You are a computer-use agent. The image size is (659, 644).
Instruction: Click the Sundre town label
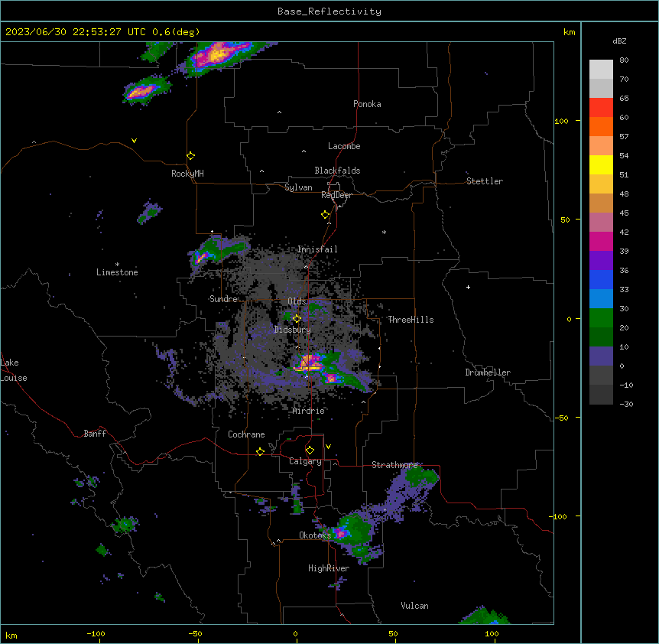(223, 299)
